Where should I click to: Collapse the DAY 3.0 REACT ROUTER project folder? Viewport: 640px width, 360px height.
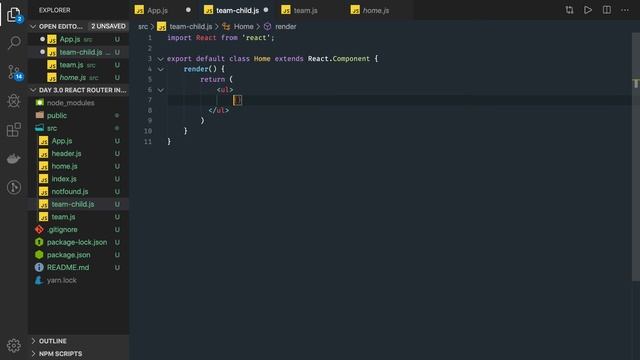pos(78,90)
